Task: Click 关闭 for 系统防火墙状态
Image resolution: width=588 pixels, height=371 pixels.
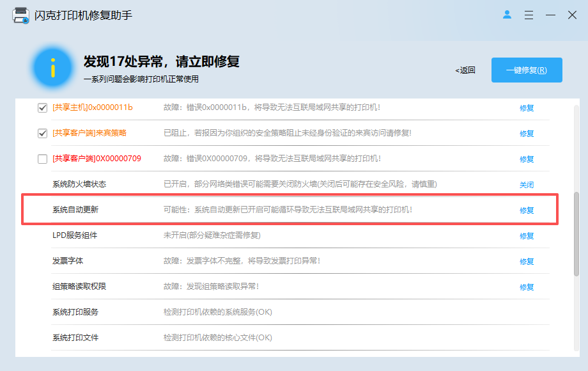Action: point(527,185)
